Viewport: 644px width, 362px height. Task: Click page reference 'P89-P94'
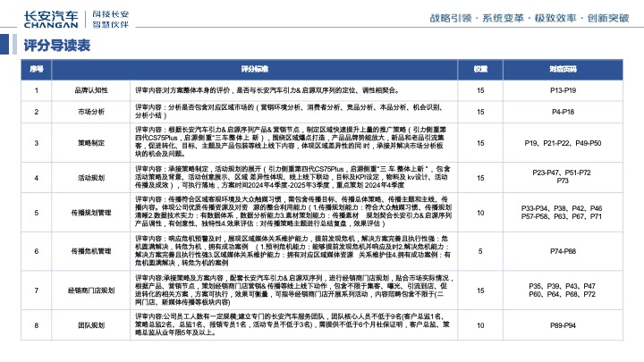tap(563, 325)
